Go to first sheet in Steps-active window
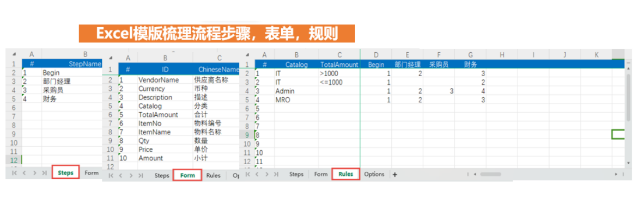This screenshot has width=644, height=211. click(15, 173)
